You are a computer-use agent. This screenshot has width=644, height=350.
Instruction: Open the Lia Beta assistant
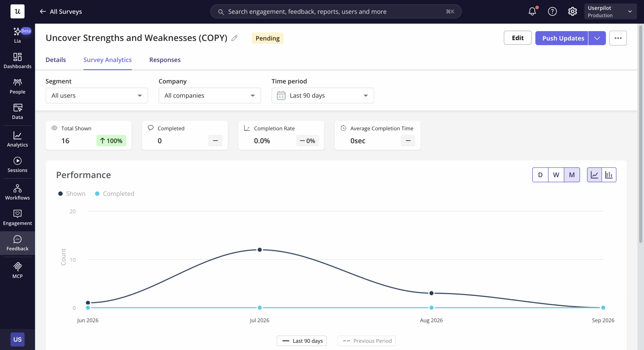(x=17, y=35)
